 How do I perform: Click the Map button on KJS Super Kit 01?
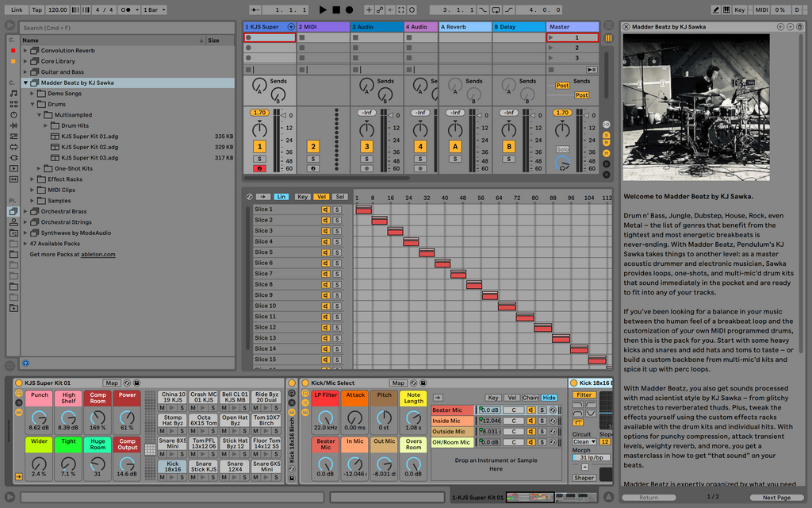coord(112,383)
